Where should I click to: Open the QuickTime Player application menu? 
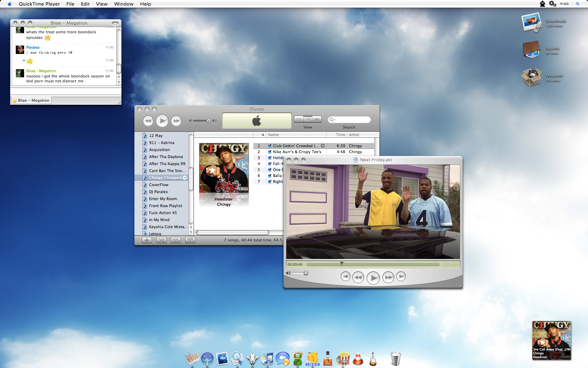[39, 4]
